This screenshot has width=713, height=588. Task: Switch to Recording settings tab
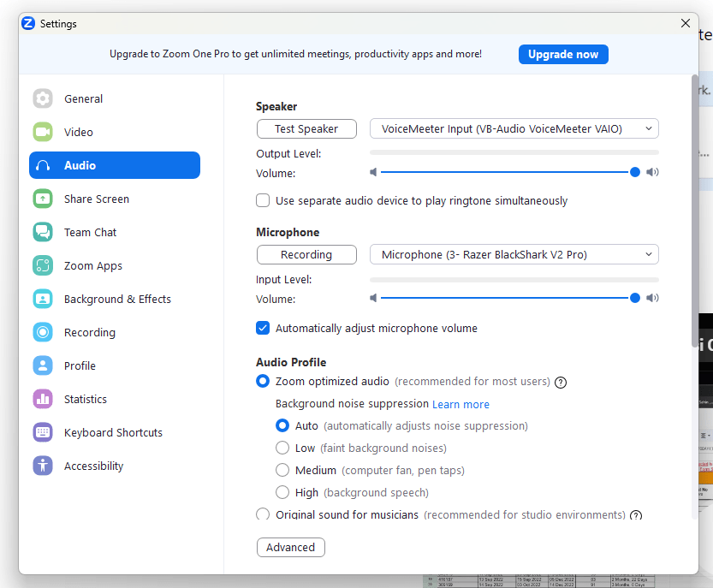(115, 332)
